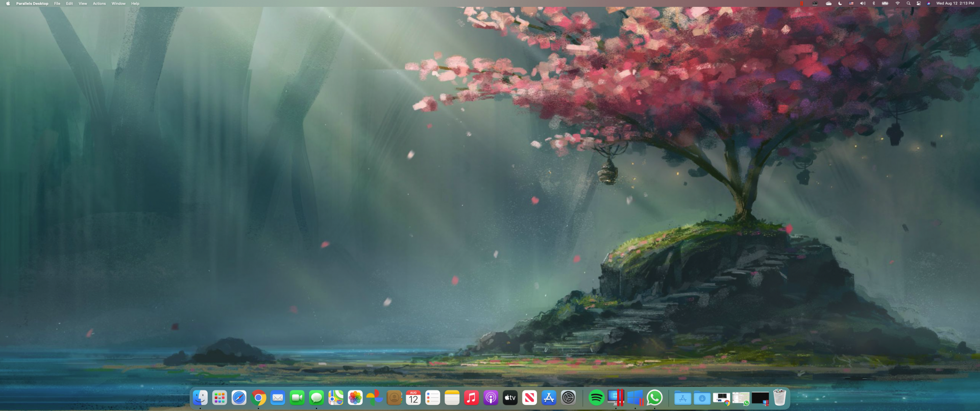Open Bluetooth menu bar icon
Viewport: 980px width, 411px height.
pos(874,3)
